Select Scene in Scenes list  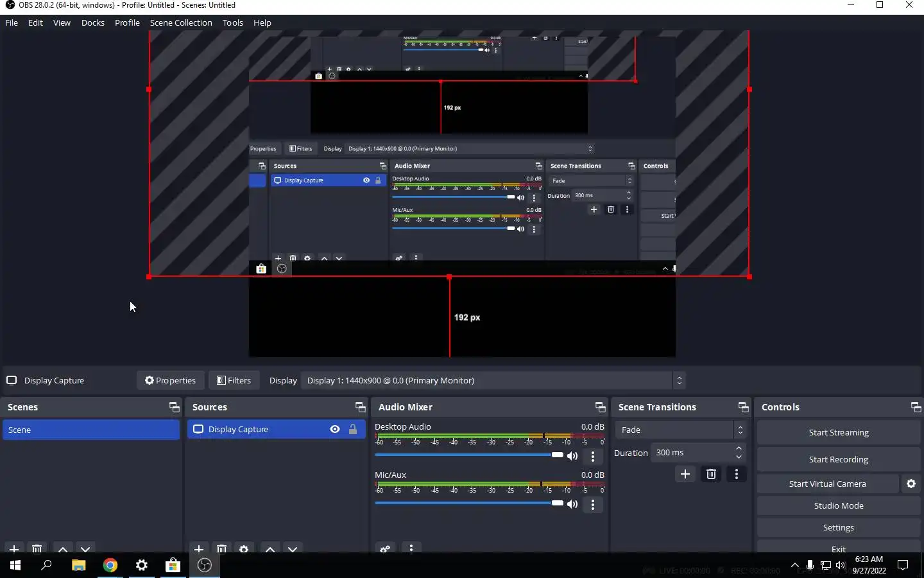tap(91, 430)
